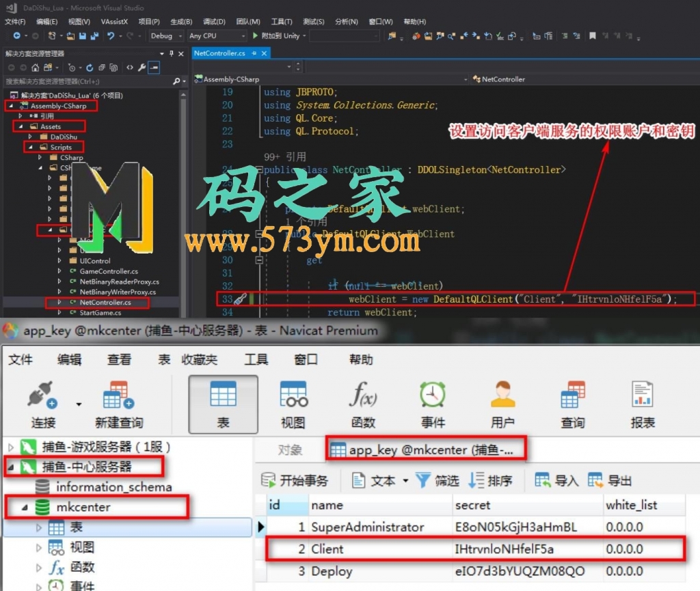The width and height of the screenshot is (700, 591).
Task: Close the Solution Explorer panel
Action: [180, 53]
